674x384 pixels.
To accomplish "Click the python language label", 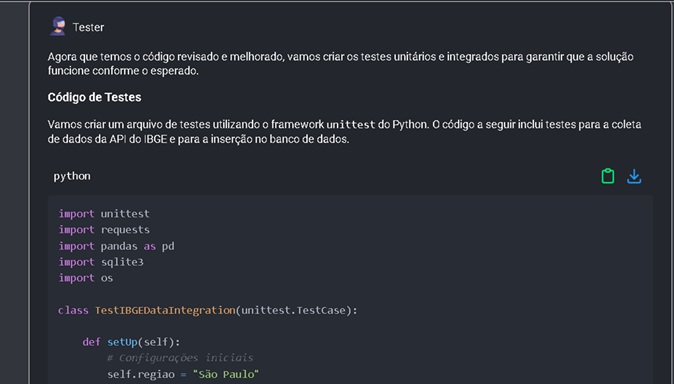I will (x=72, y=176).
